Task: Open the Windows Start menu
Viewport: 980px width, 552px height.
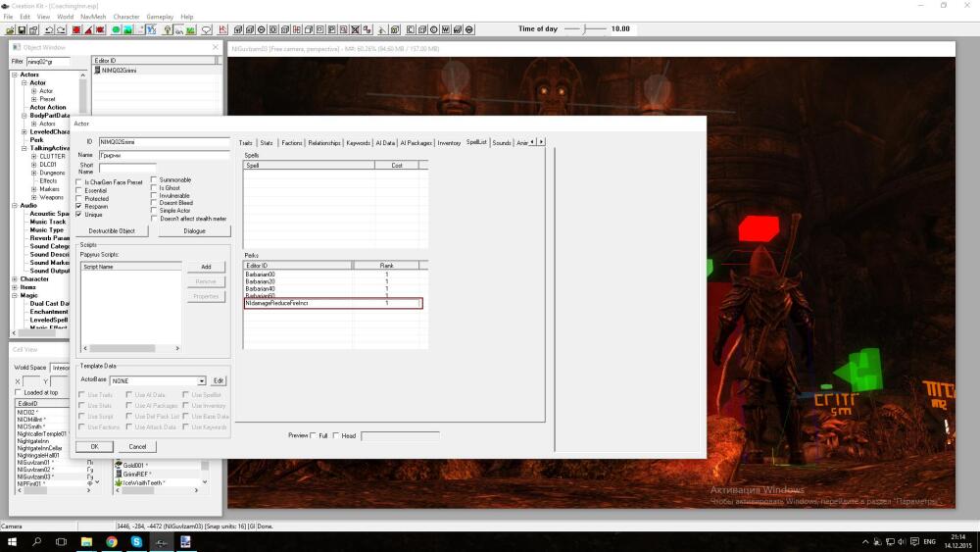Action: [x=11, y=542]
